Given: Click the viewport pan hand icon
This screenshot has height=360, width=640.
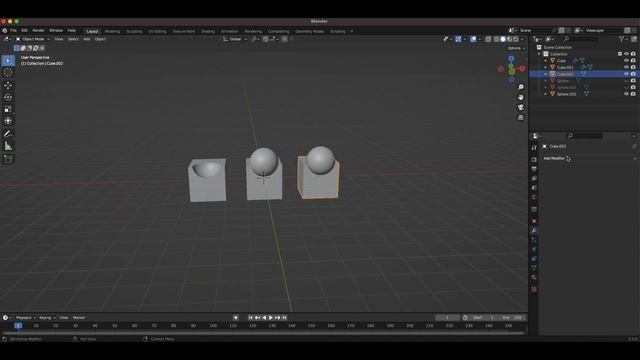Looking at the screenshot, I should [521, 97].
